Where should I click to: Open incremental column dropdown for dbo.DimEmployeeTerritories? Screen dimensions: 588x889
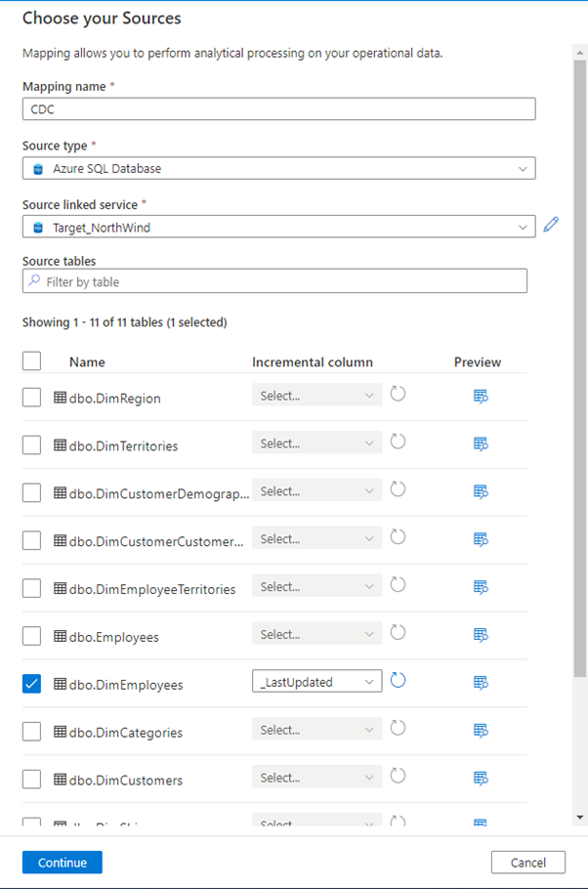click(317, 586)
